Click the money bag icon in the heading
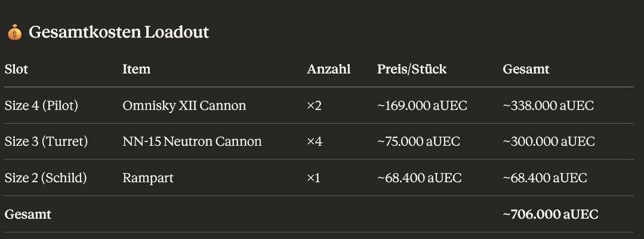This screenshot has height=239, width=644. point(14,33)
